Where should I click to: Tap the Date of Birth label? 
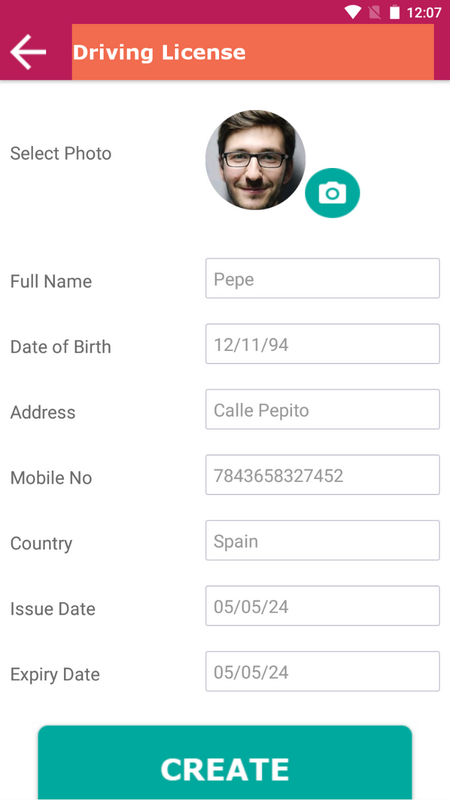61,347
